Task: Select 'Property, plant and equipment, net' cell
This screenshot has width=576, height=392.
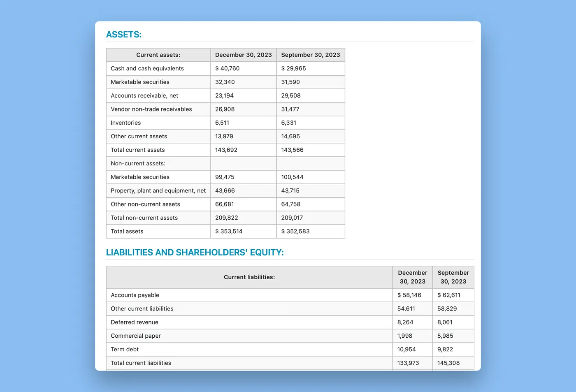Action: click(x=158, y=191)
